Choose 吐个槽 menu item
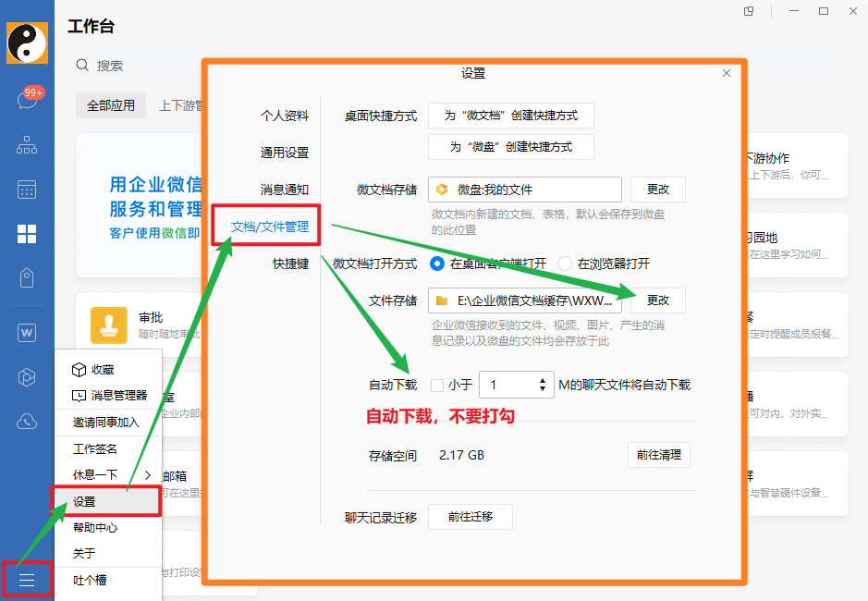Viewport: 868px width, 601px height. (108, 580)
